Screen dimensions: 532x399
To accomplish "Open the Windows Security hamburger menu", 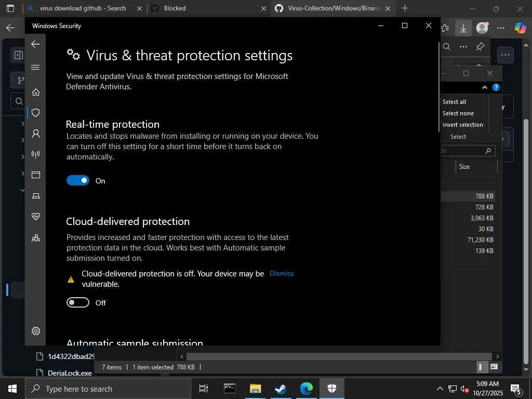I will (35, 67).
